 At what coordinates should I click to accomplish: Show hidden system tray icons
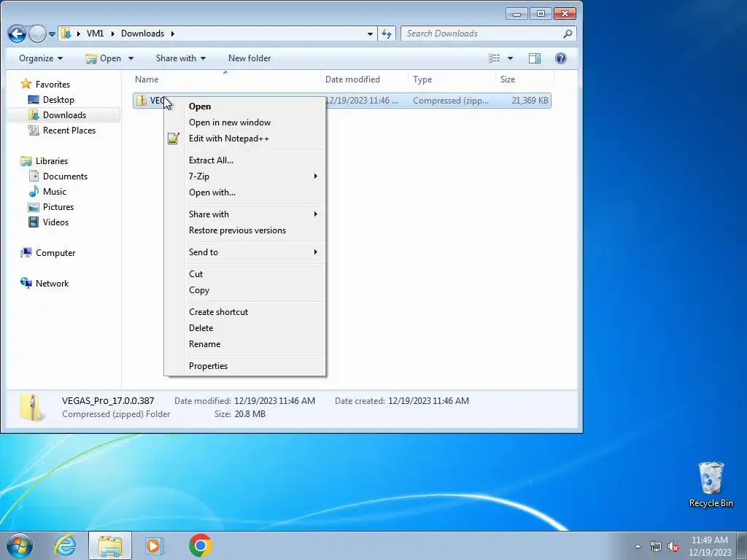pyautogui.click(x=638, y=547)
